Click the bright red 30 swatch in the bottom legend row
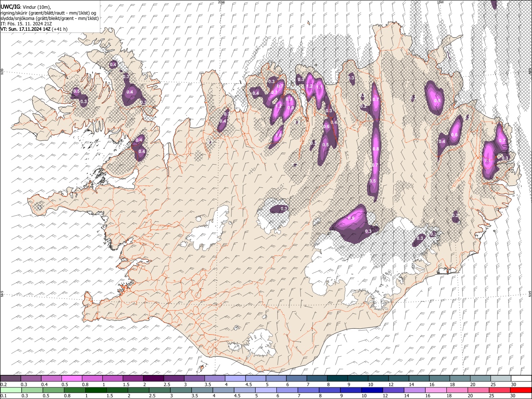This screenshot has height=399, width=532. [521, 390]
